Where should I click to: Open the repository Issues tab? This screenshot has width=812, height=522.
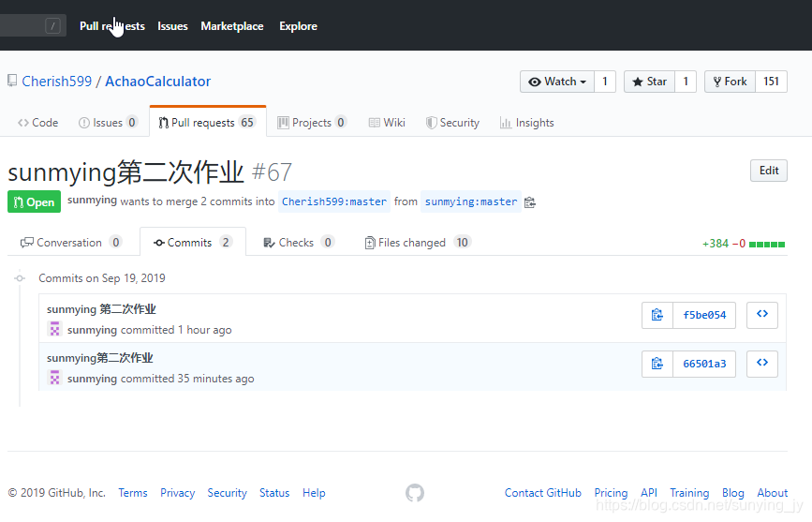coord(108,123)
